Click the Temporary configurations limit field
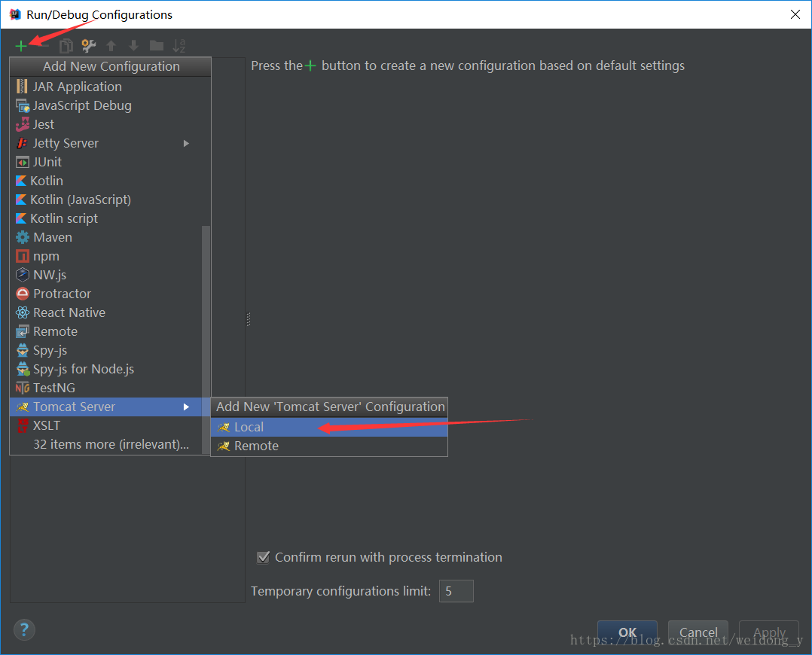This screenshot has width=812, height=655. coord(456,591)
